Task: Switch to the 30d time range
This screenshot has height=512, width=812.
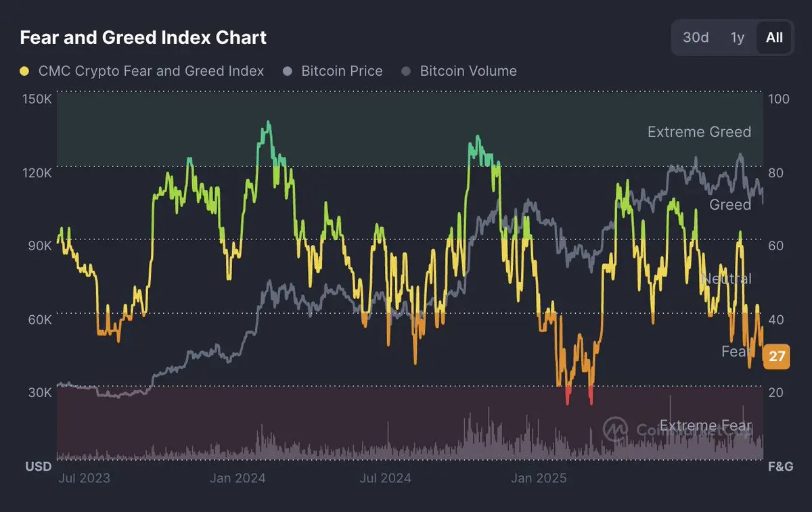Action: pos(696,37)
